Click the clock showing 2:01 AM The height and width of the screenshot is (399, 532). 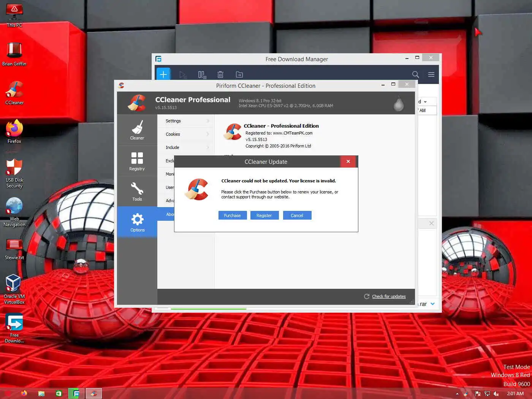tap(515, 394)
